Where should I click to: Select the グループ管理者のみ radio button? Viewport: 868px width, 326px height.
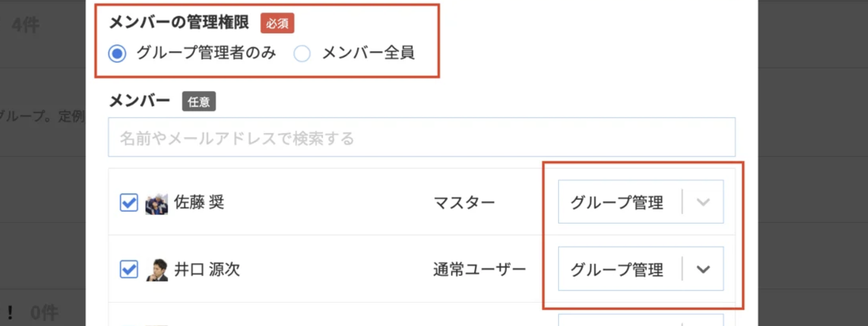pyautogui.click(x=117, y=53)
